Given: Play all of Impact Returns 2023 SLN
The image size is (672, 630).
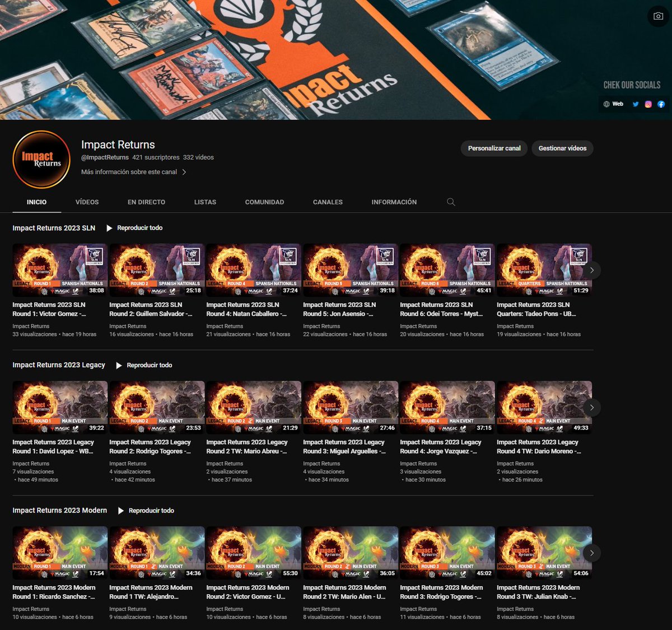Looking at the screenshot, I should pyautogui.click(x=134, y=228).
